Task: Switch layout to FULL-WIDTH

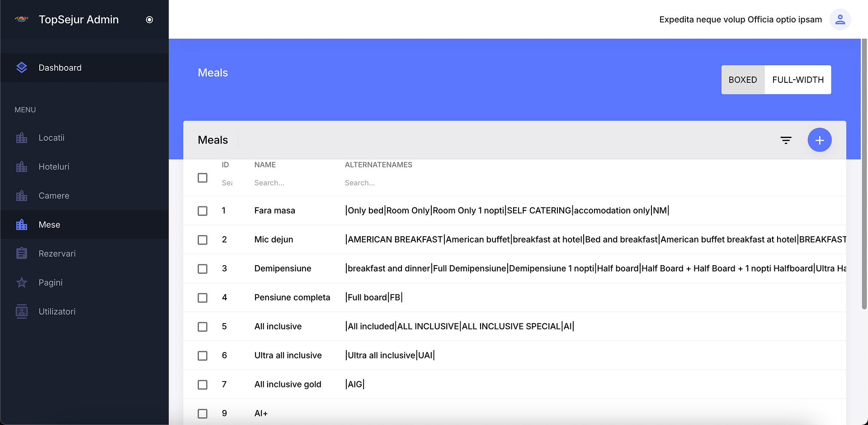Action: coord(797,80)
